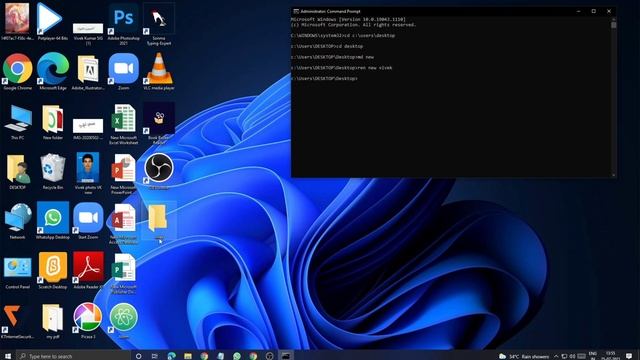
Task: Switch to Command Prompt taskbar button
Action: point(286,356)
